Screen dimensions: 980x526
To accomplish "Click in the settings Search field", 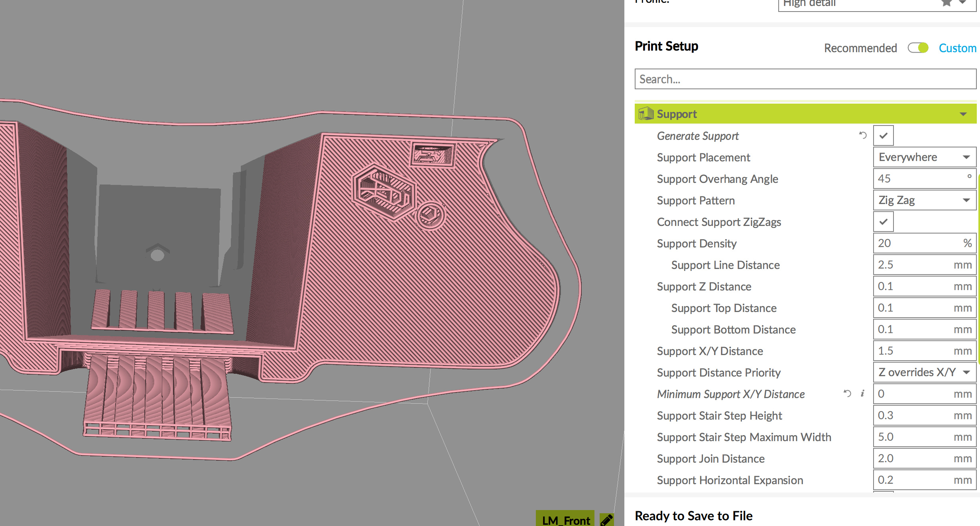I will pos(805,79).
